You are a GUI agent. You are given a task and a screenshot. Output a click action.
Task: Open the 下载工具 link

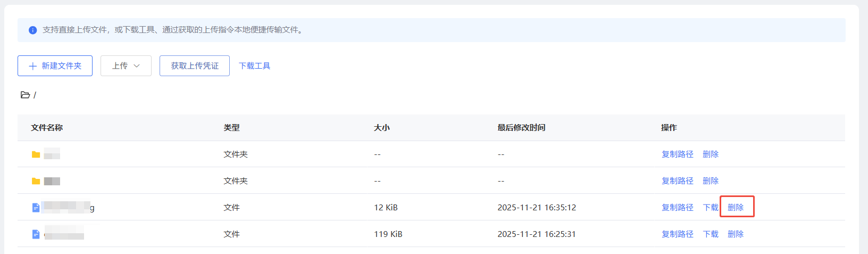pyautogui.click(x=255, y=66)
